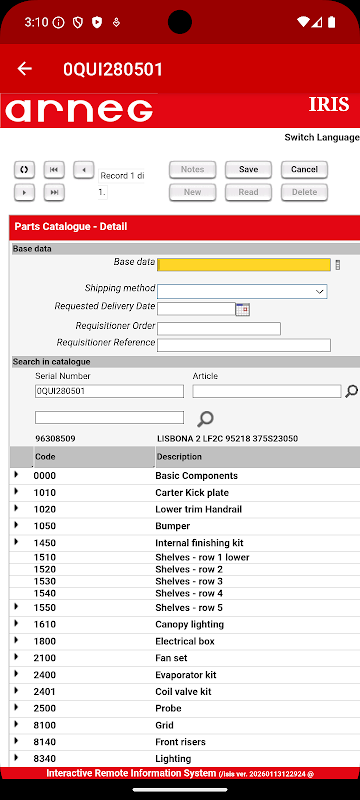Screen dimensions: 360x800
Task: Expand the 2100 Fan set row
Action: (16, 657)
